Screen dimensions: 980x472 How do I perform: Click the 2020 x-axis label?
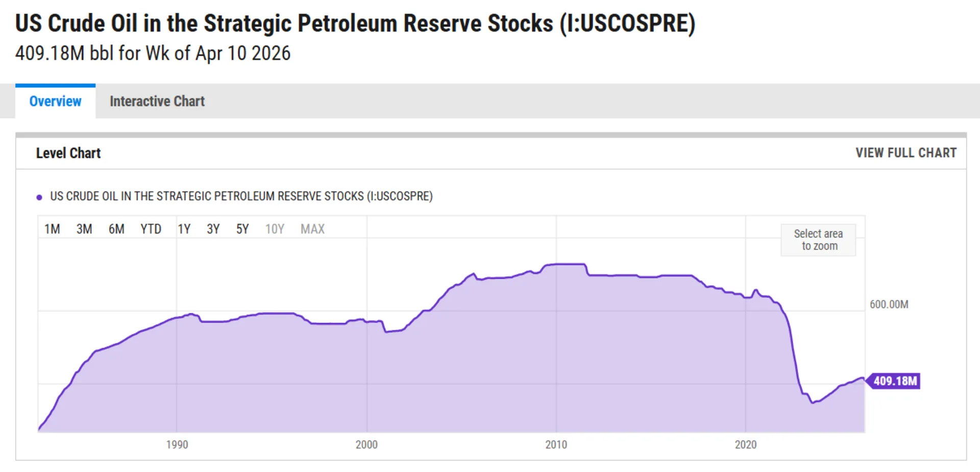coord(745,444)
